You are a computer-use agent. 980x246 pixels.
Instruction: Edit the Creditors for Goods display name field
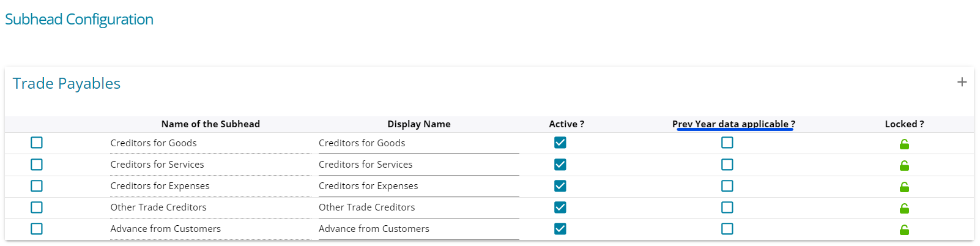[x=418, y=143]
